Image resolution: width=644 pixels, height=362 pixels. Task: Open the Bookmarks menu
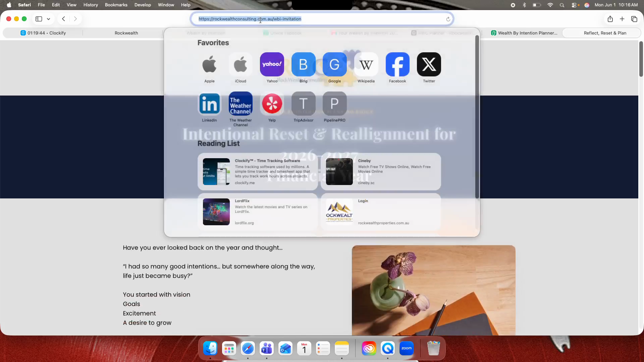(116, 5)
